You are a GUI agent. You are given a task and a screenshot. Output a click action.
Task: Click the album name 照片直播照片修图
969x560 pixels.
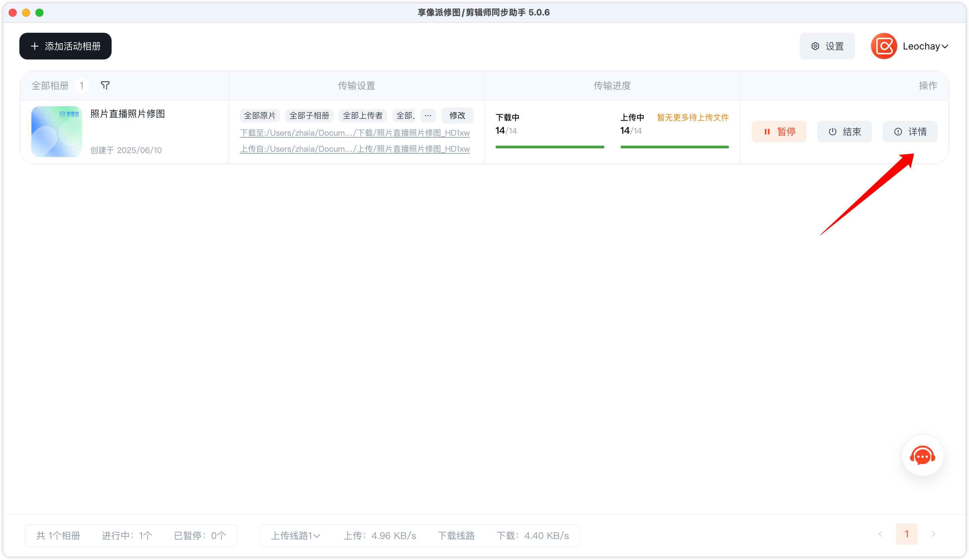(x=127, y=114)
